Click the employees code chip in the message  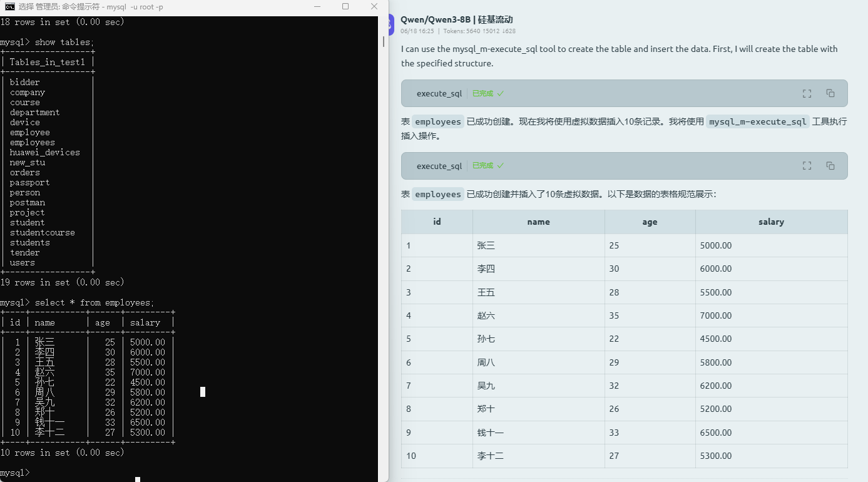point(437,121)
